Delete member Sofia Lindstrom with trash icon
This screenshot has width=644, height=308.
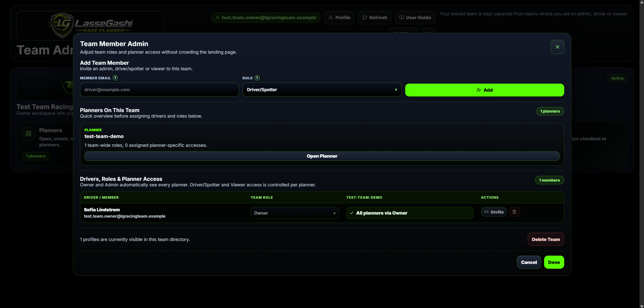pos(514,212)
